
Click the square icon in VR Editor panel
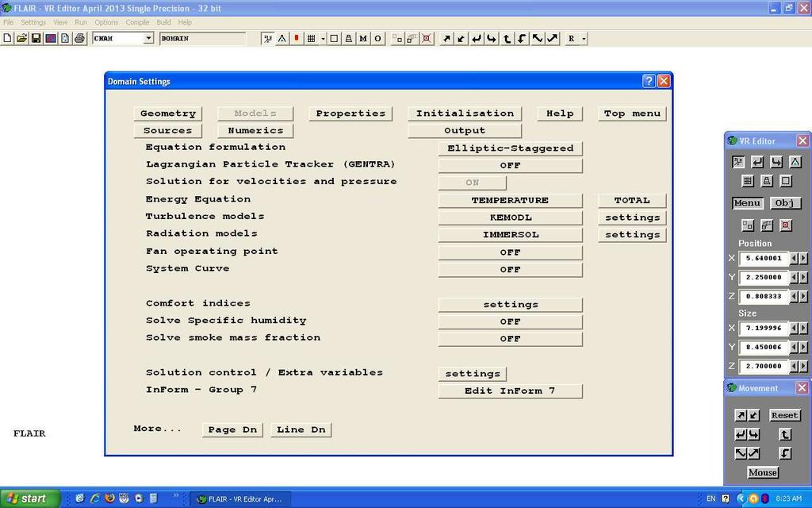coord(786,181)
